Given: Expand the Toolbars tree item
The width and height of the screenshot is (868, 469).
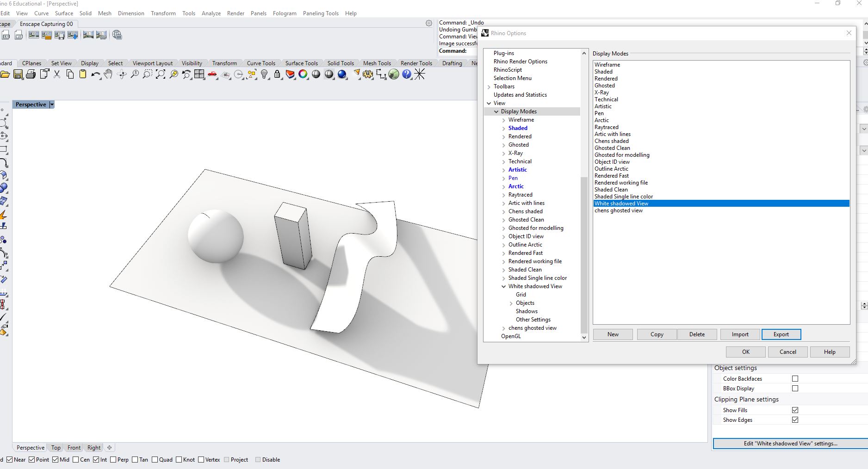Looking at the screenshot, I should click(489, 87).
